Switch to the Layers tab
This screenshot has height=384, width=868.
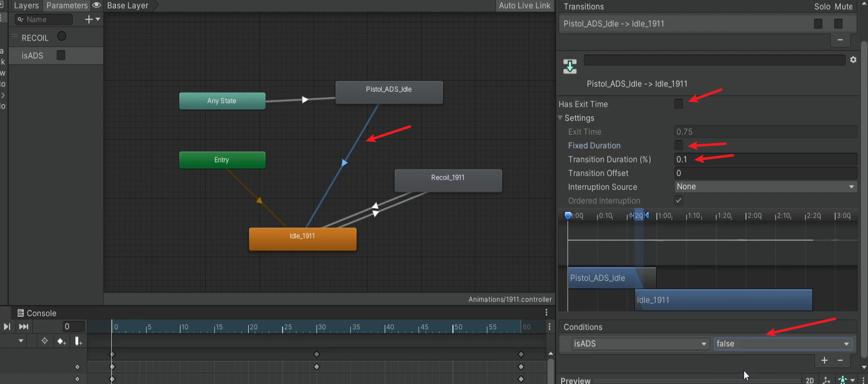(26, 6)
